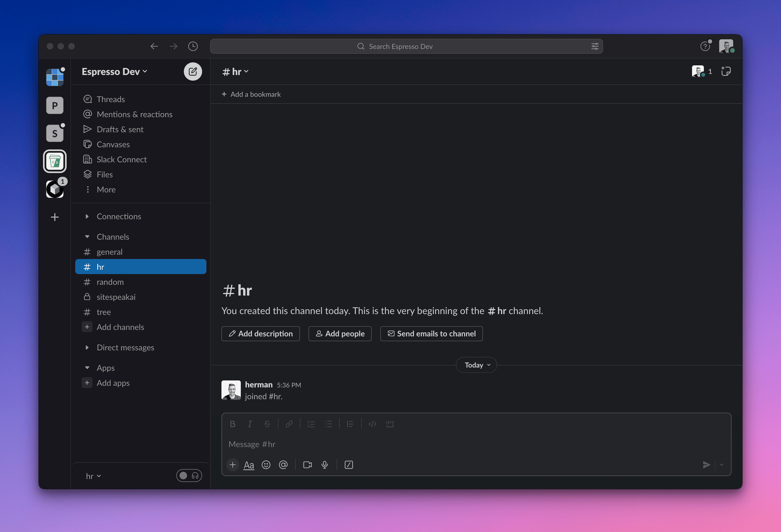The height and width of the screenshot is (532, 781).
Task: Click the Message #hr input field
Action: pyautogui.click(x=476, y=444)
